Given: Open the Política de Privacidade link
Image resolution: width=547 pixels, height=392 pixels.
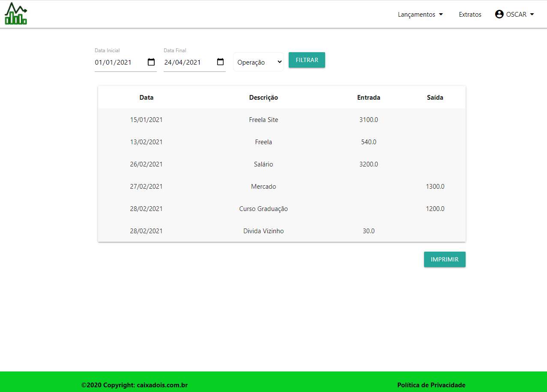Looking at the screenshot, I should point(431,385).
